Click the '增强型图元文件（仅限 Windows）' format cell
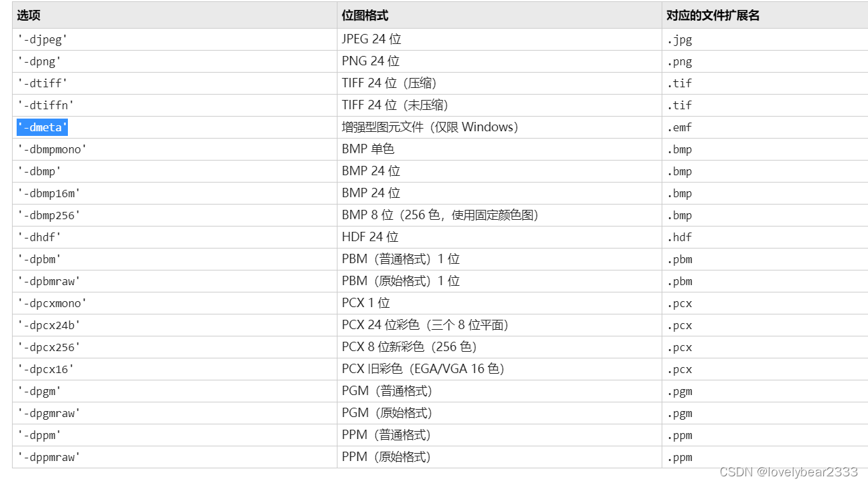 pos(430,127)
